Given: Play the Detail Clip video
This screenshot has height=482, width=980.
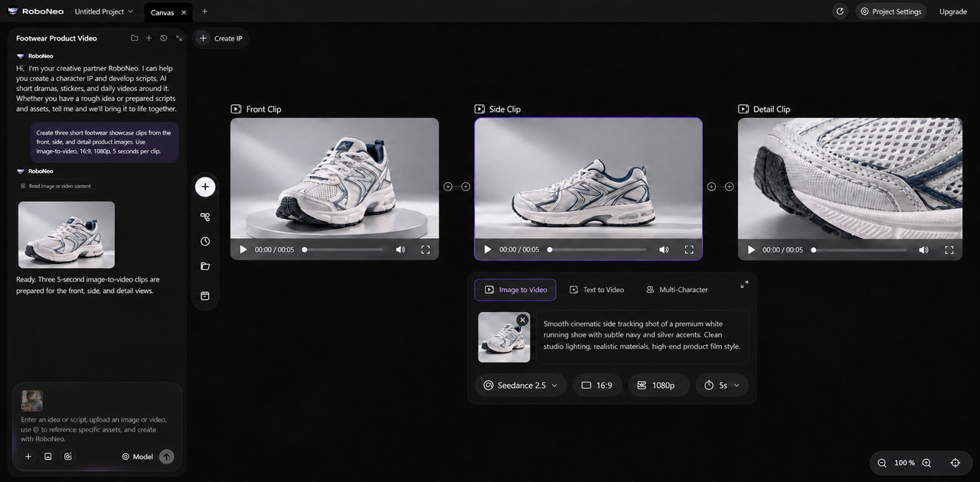Looking at the screenshot, I should tap(752, 249).
